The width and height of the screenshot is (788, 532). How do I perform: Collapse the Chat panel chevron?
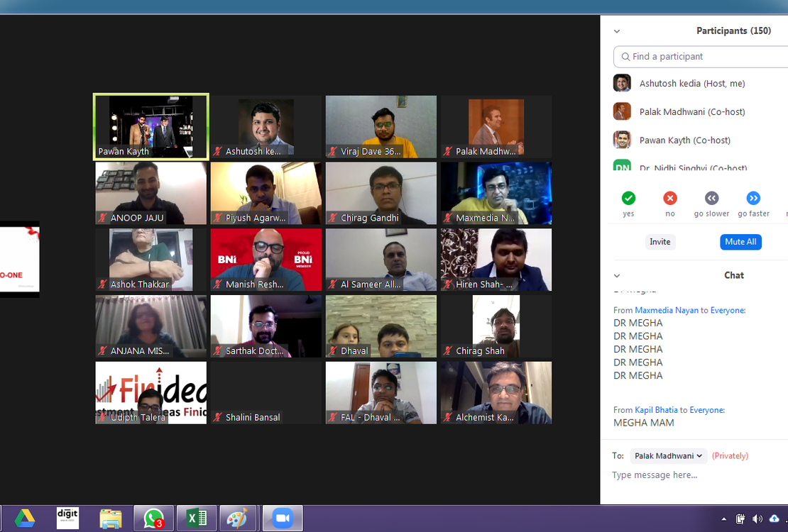617,276
